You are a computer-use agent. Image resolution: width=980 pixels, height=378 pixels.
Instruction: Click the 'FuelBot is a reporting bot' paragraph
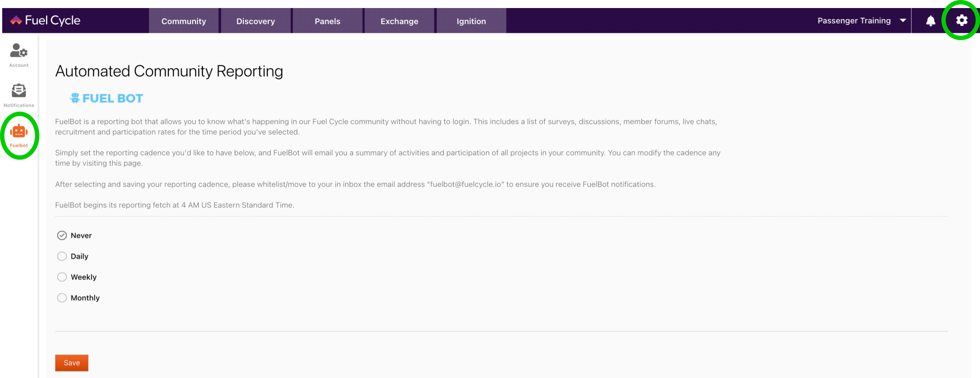point(386,127)
